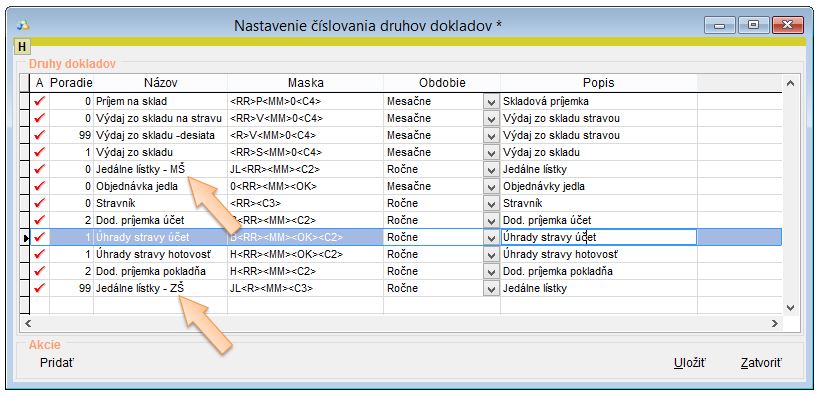The width and height of the screenshot is (819, 395).
Task: Click the Názov column header
Action: [160, 83]
